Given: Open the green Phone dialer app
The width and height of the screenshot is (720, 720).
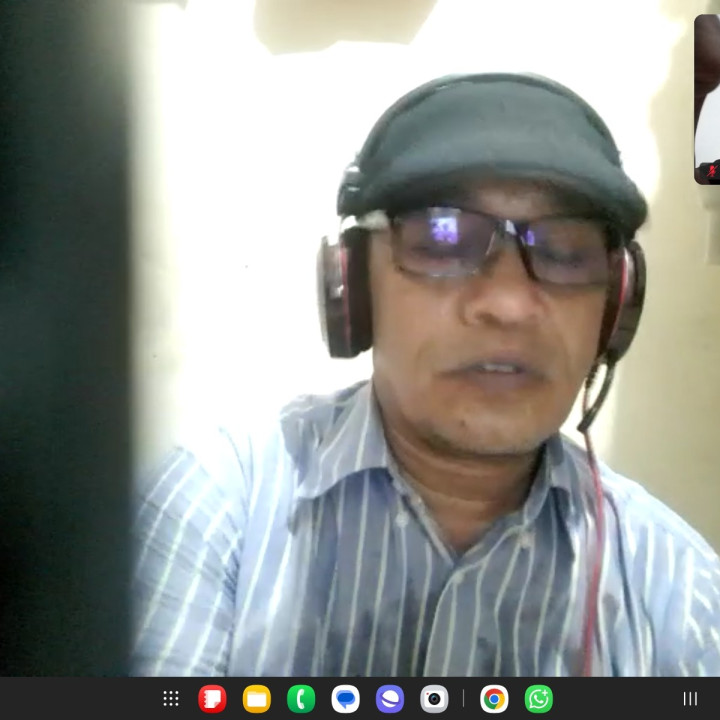Looking at the screenshot, I should pyautogui.click(x=301, y=699).
